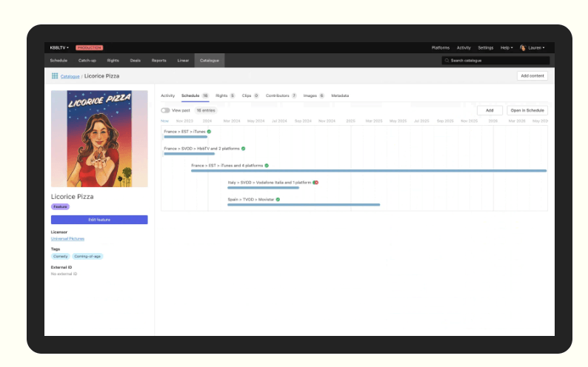The width and height of the screenshot is (588, 367).
Task: Click the Licorice Pizza poster image
Action: coord(99,138)
